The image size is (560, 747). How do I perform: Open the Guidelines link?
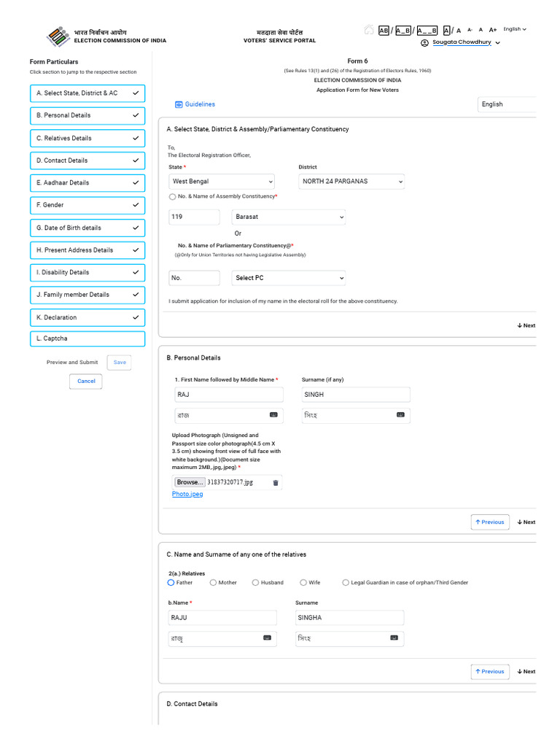200,104
